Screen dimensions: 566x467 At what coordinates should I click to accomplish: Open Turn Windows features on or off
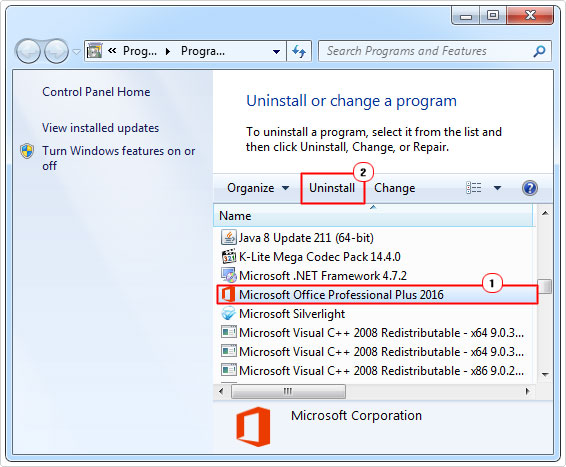pyautogui.click(x=118, y=158)
